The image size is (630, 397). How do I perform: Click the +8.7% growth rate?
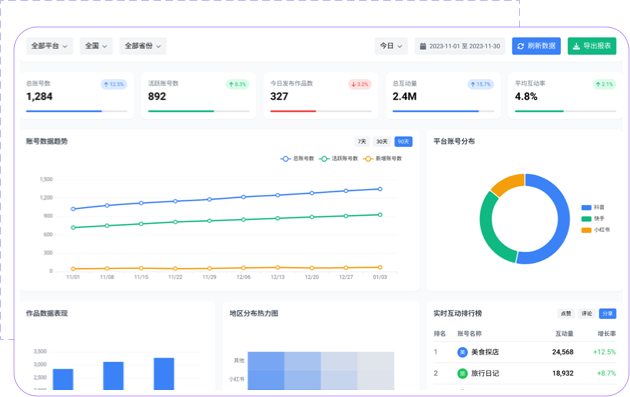pos(606,373)
